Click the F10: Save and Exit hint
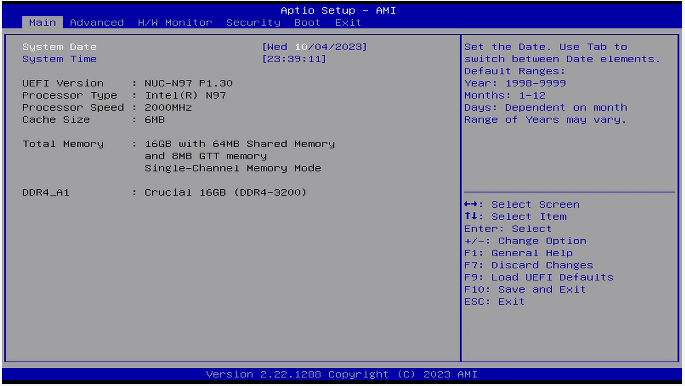Image resolution: width=685 pixels, height=386 pixels. pos(525,290)
